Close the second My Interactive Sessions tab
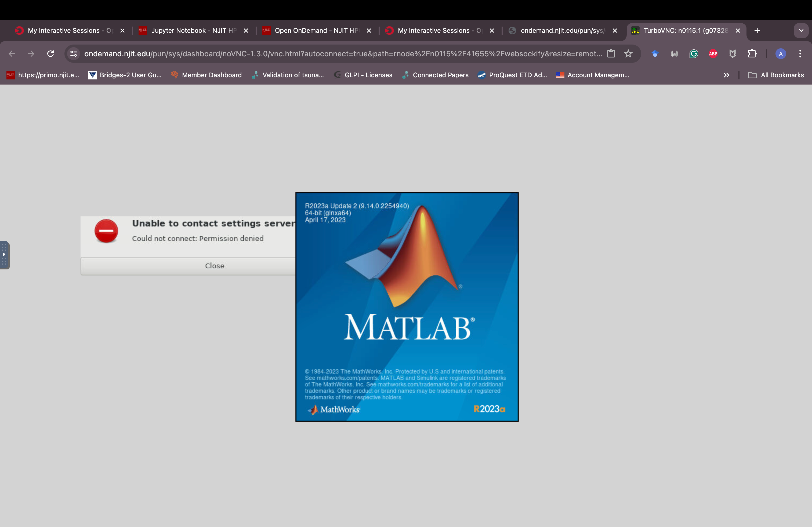The width and height of the screenshot is (812, 527). (x=492, y=31)
